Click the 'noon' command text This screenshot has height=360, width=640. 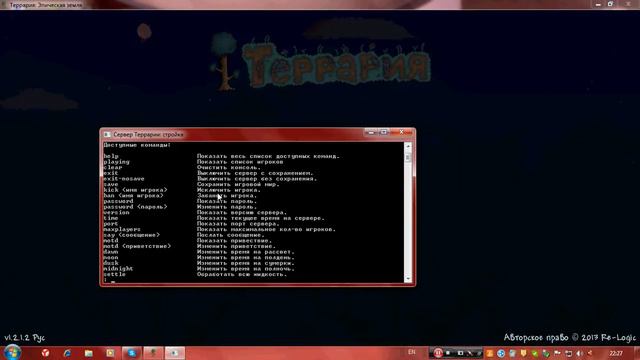111,258
